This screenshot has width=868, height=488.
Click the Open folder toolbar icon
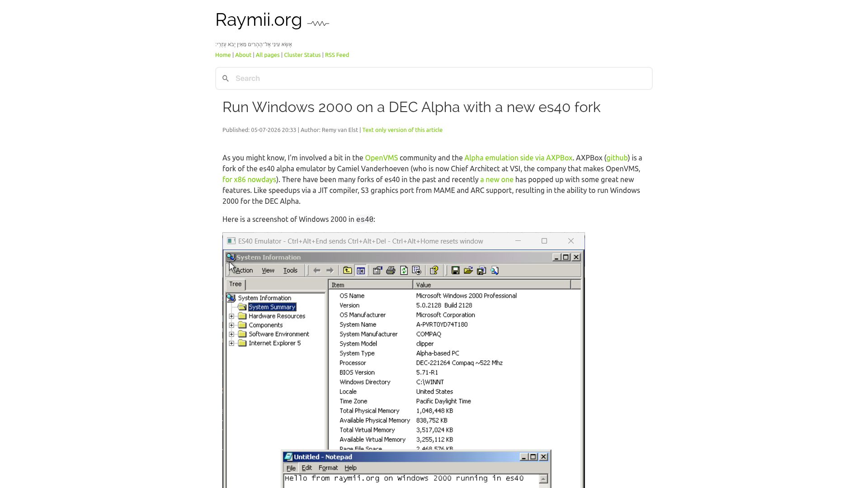point(468,271)
